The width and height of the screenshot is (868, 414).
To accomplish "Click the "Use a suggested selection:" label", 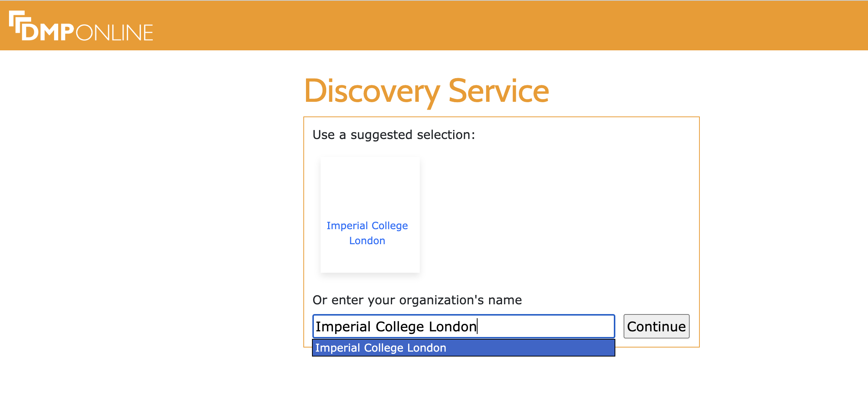I will point(393,135).
